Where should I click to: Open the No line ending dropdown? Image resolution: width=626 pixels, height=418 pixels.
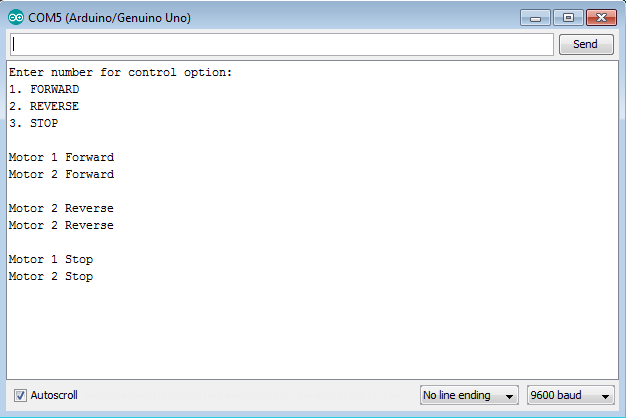pos(469,395)
